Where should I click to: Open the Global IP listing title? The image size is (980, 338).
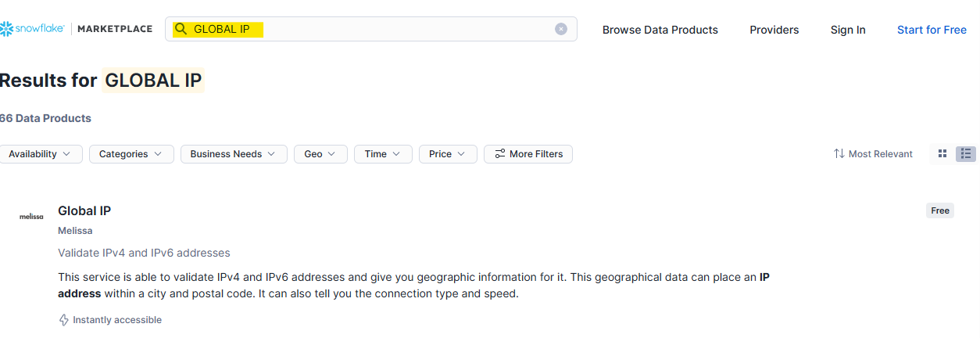(x=84, y=211)
